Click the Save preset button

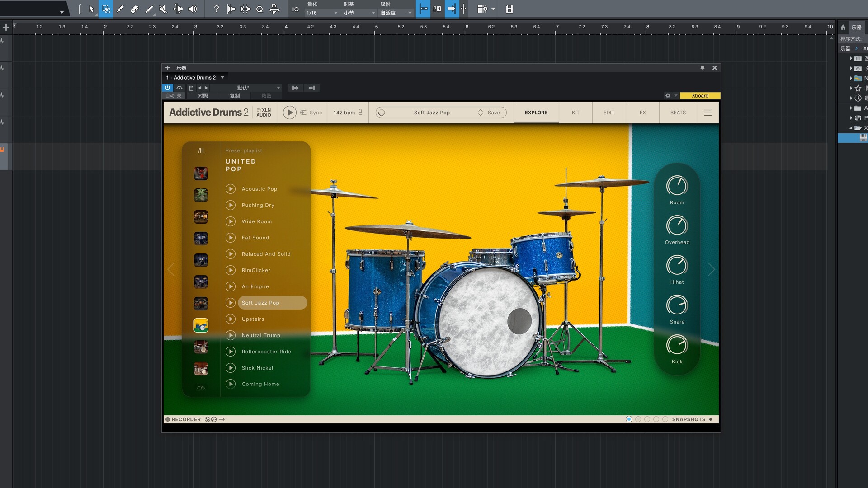[494, 113]
